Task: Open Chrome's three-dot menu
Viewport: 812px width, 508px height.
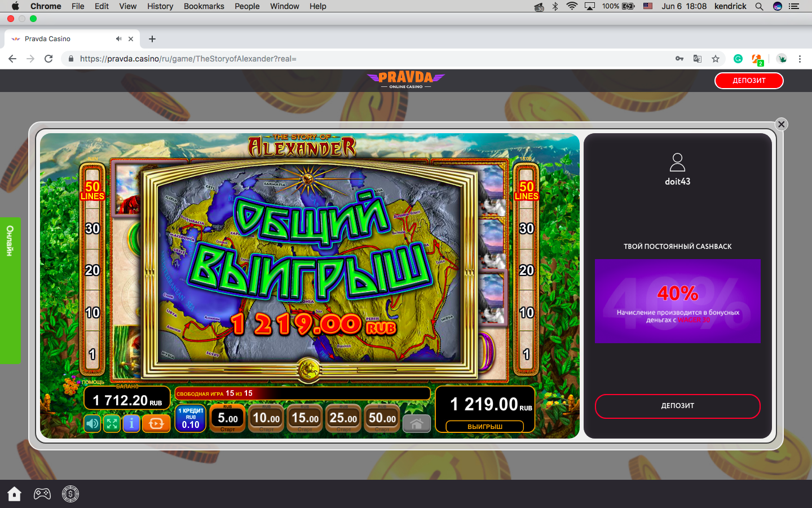Action: (x=800, y=59)
